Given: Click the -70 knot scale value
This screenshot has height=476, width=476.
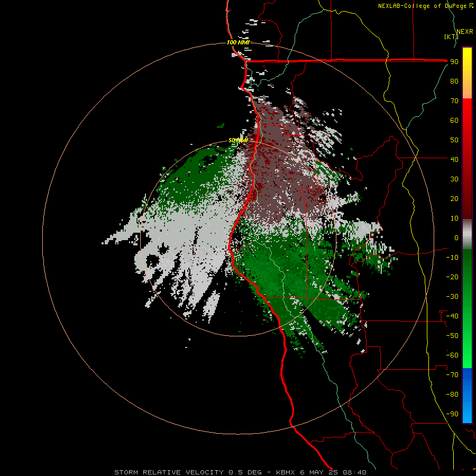Looking at the screenshot, I should (452, 375).
